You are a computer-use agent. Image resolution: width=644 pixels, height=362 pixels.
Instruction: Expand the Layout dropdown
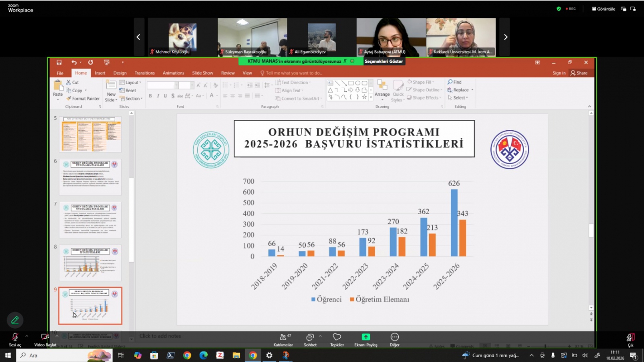(131, 82)
